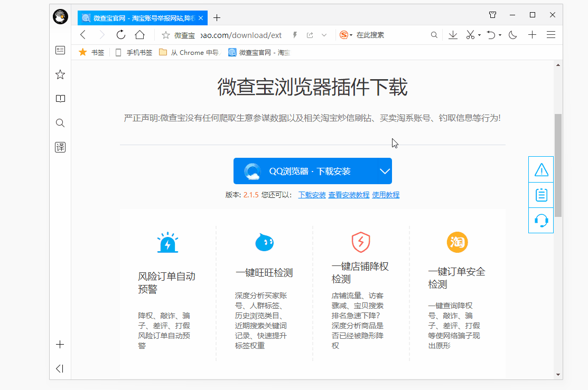Click the toolbar plus add-extension icon
This screenshot has height=390, width=588.
click(532, 35)
